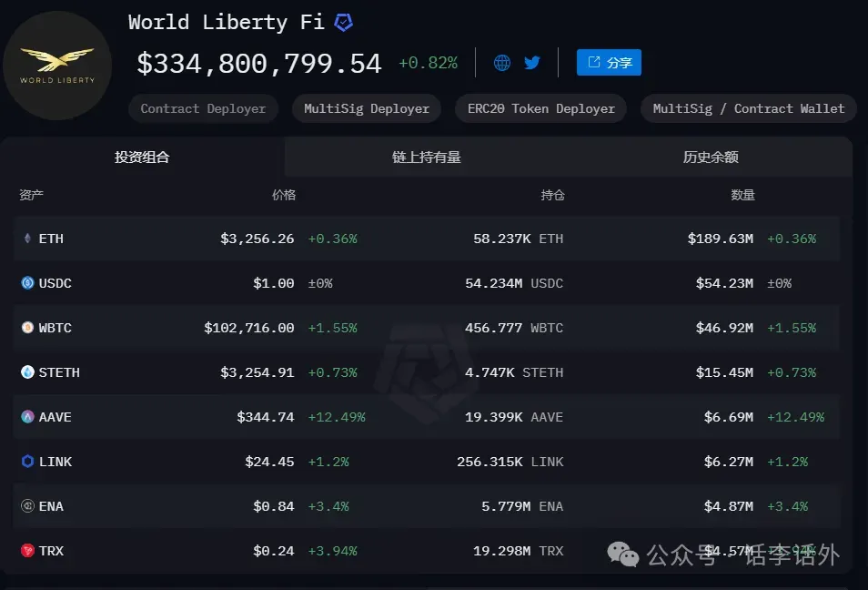Click the WBTC token icon
Viewport: 868px width, 590px height.
click(27, 328)
